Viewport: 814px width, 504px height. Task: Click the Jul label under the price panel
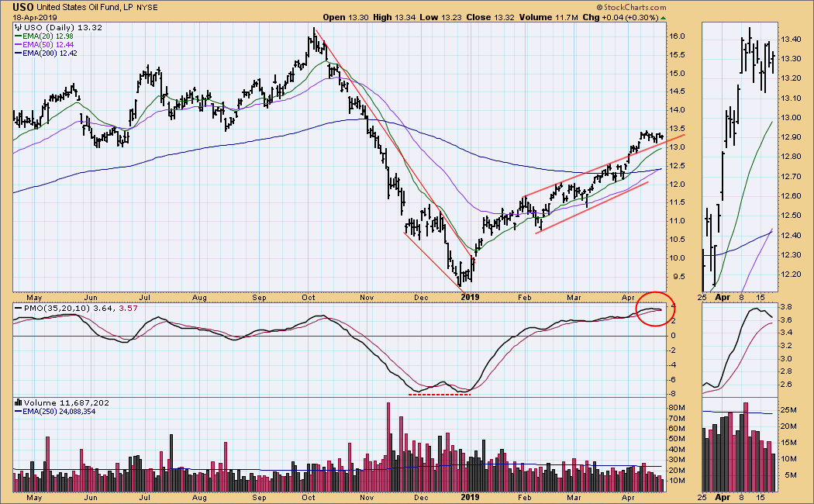[145, 298]
